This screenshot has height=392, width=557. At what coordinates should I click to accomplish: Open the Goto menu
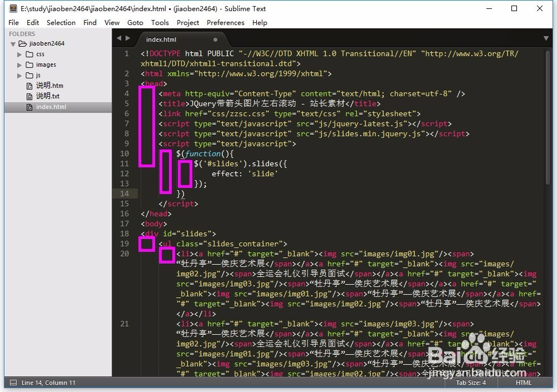(135, 23)
